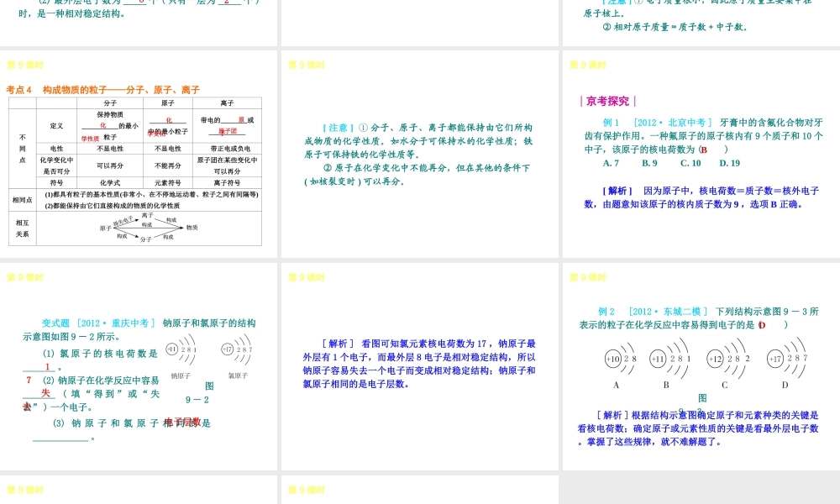This screenshot has width=840, height=504.
Task: Click the 离子符号 table cell
Action: pos(227,182)
